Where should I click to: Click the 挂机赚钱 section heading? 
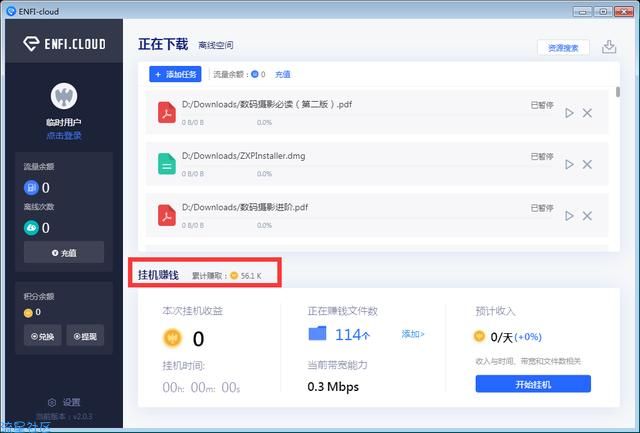coord(158,275)
